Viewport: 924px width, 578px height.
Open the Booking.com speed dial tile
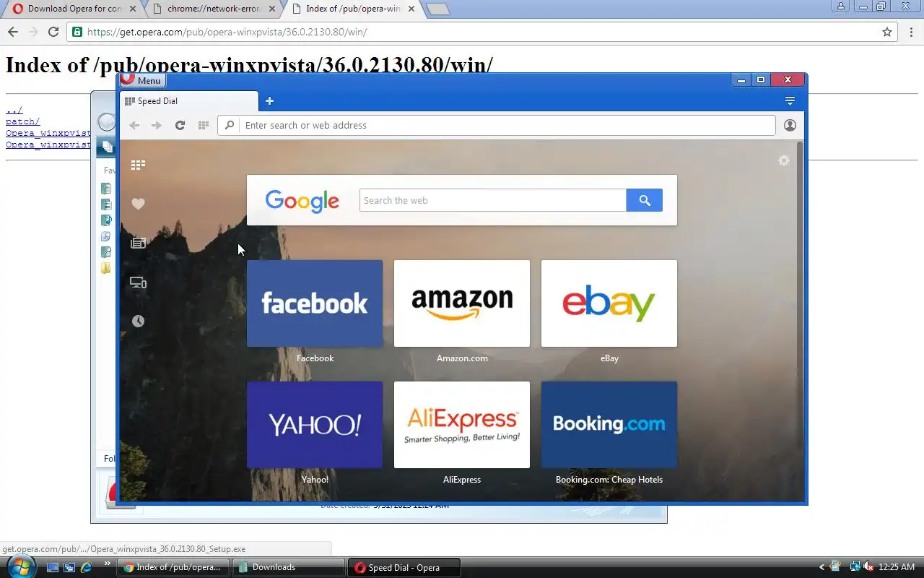click(x=609, y=425)
